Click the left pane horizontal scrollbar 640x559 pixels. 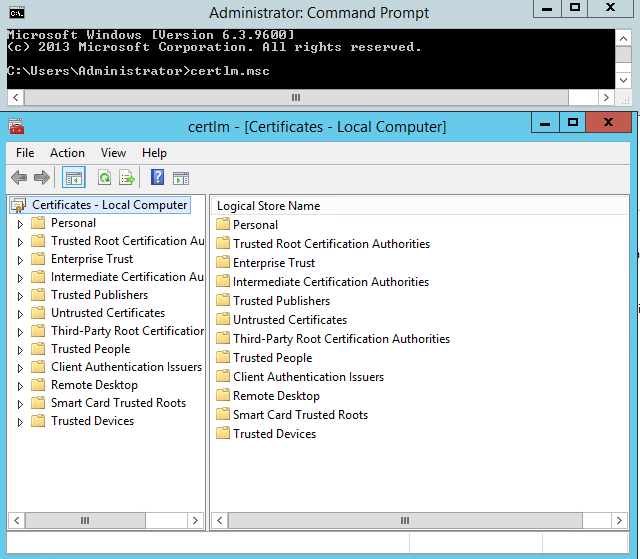[x=106, y=520]
